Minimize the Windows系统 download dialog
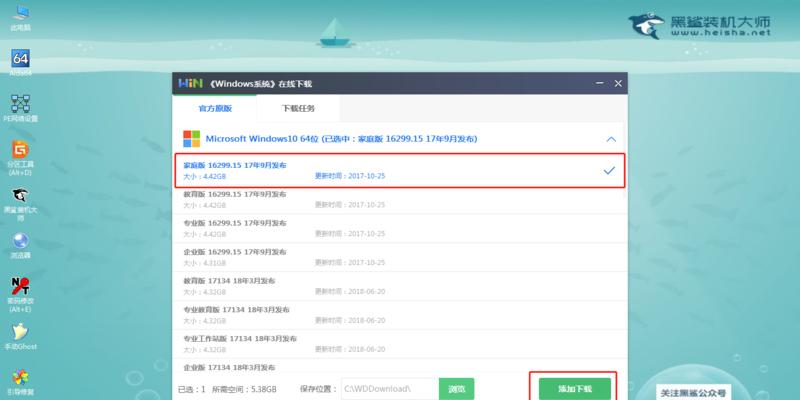Viewport: 800px width, 400px height. pos(601,83)
